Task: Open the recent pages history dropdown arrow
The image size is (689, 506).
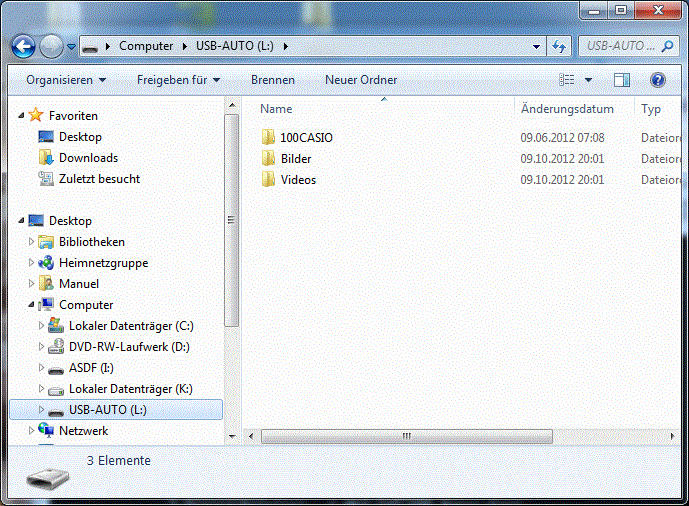Action: [x=72, y=46]
